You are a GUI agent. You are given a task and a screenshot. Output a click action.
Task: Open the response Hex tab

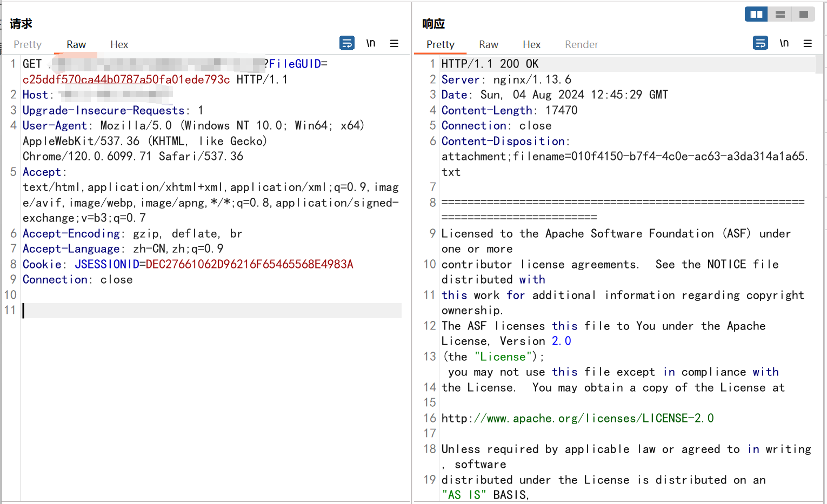click(x=531, y=45)
